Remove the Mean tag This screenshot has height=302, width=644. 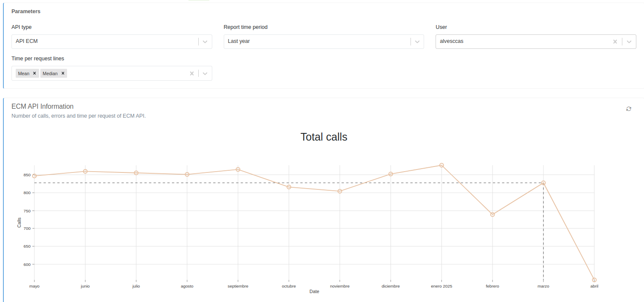(34, 73)
